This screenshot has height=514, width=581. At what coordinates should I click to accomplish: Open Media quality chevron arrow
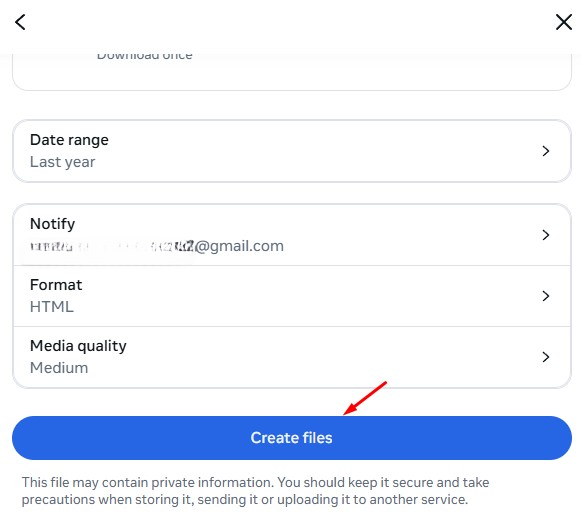point(545,357)
